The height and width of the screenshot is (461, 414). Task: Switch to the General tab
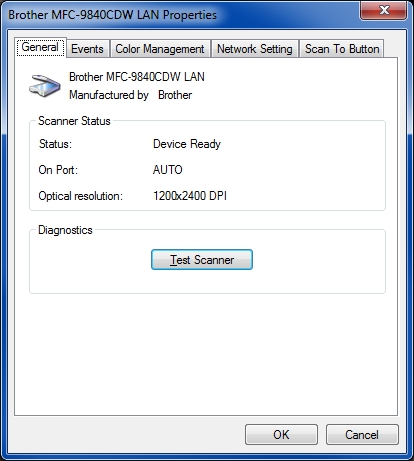pyautogui.click(x=40, y=48)
